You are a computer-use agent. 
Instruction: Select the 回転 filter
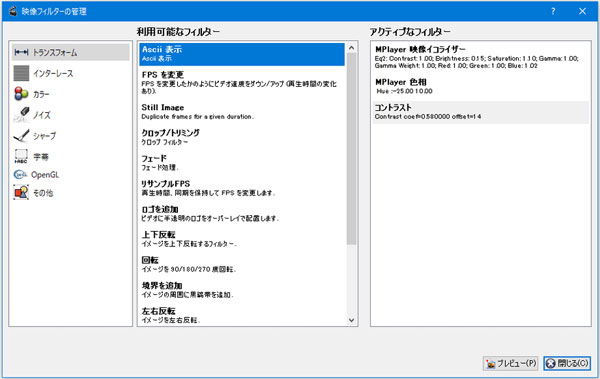[242, 264]
